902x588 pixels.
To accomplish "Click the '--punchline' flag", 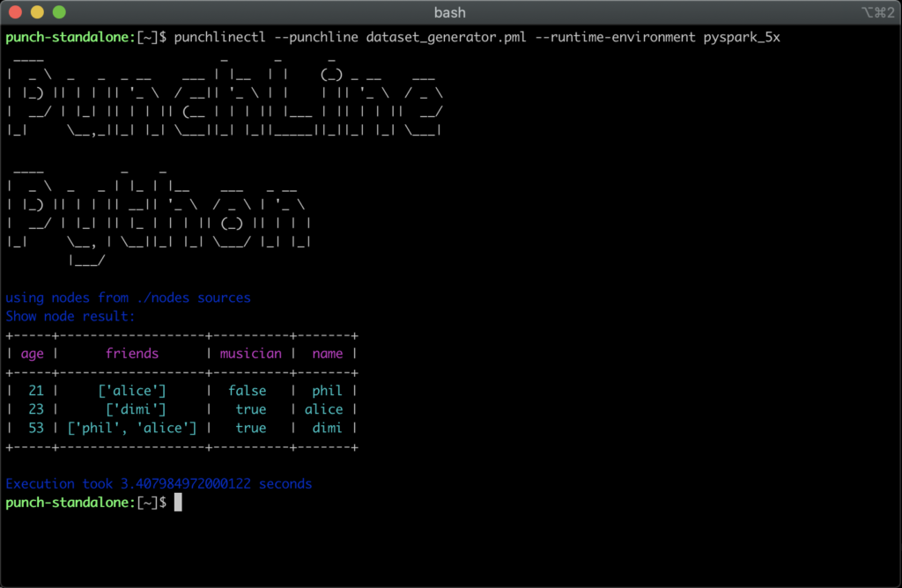I will (x=316, y=37).
